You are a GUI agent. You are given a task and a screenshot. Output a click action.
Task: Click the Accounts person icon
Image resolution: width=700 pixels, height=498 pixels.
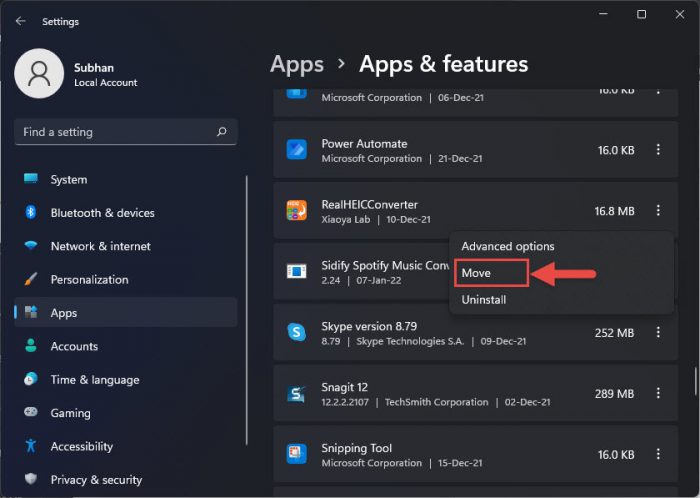coord(31,346)
